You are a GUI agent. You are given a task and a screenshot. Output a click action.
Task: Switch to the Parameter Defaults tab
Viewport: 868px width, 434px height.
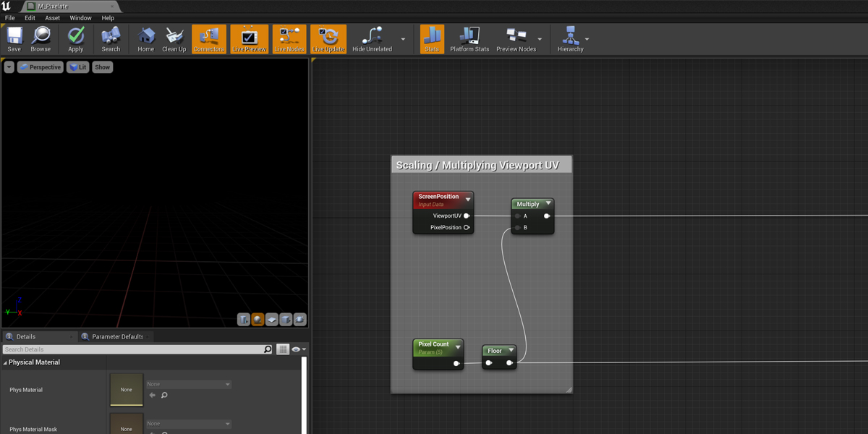(116, 336)
